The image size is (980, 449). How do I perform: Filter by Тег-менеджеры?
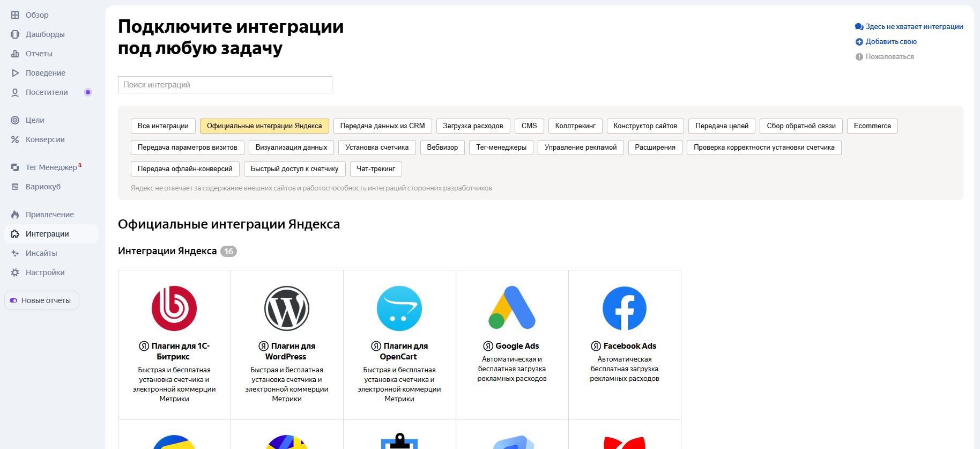[x=501, y=148]
